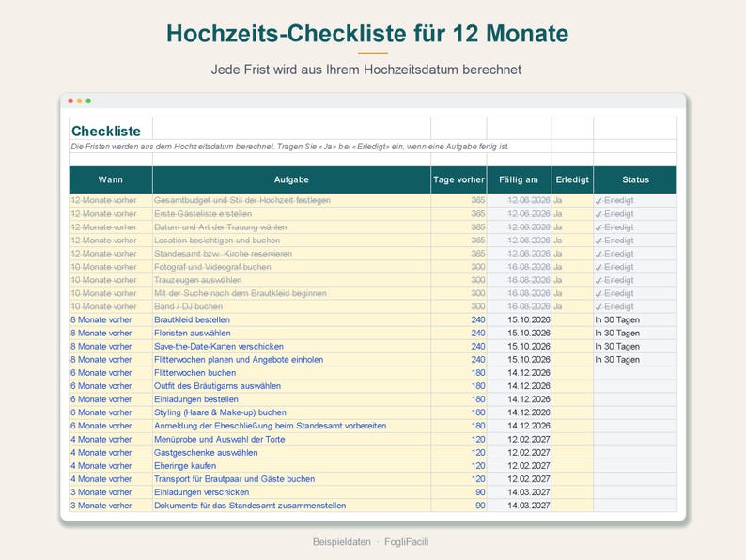
Task: Click the instruction note about Fristen and Erledigt
Action: coord(289,147)
